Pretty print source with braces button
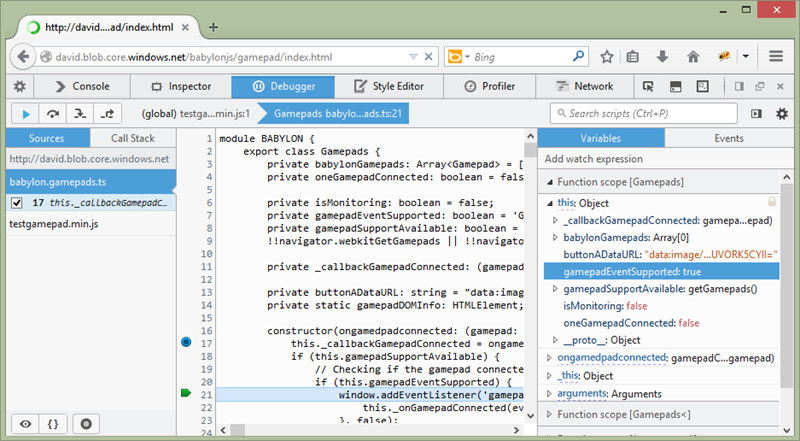Image resolution: width=800 pixels, height=441 pixels. point(53,424)
